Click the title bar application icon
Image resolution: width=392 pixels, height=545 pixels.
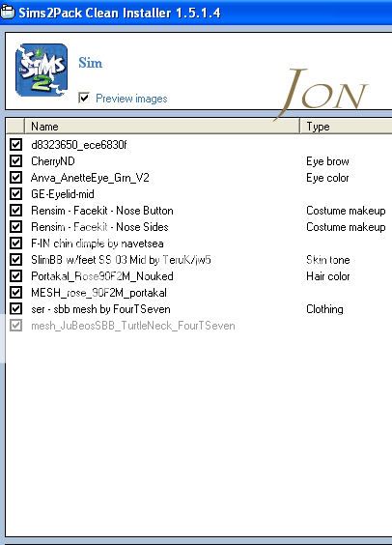coord(7,13)
